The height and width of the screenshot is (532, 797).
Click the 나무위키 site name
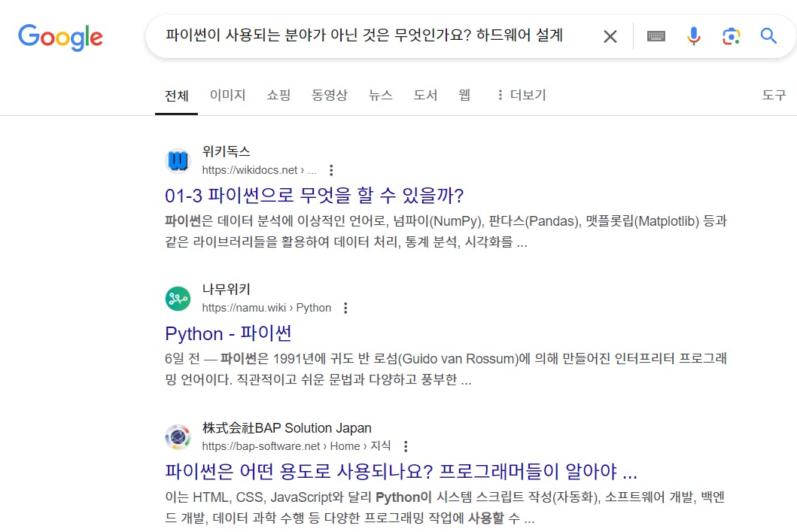coord(227,289)
